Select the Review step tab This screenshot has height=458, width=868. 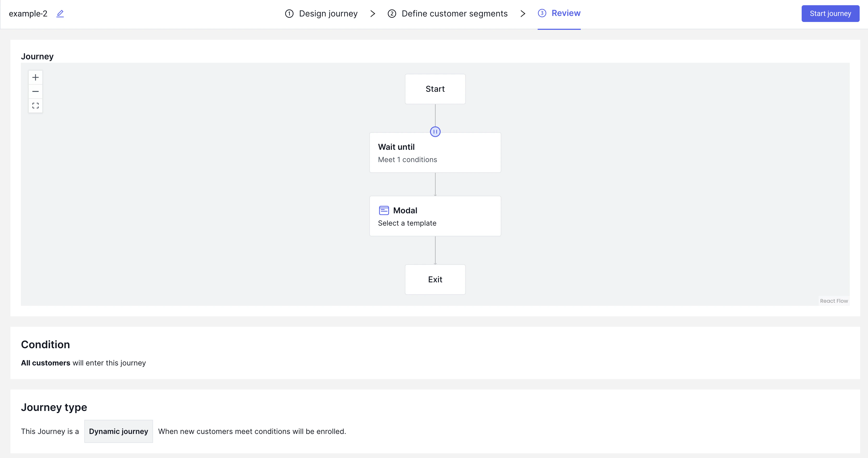click(x=566, y=13)
